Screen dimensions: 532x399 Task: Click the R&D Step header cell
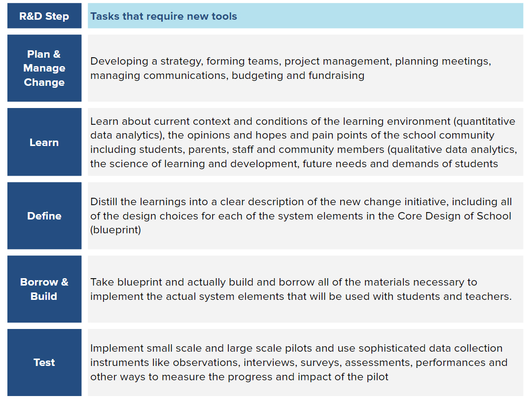(x=44, y=16)
